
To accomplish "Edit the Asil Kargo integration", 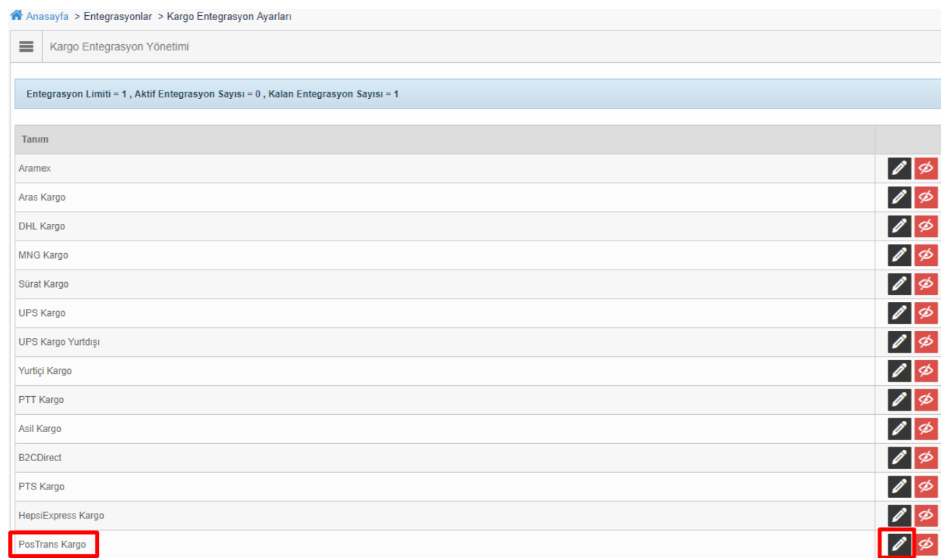I will coord(899,429).
